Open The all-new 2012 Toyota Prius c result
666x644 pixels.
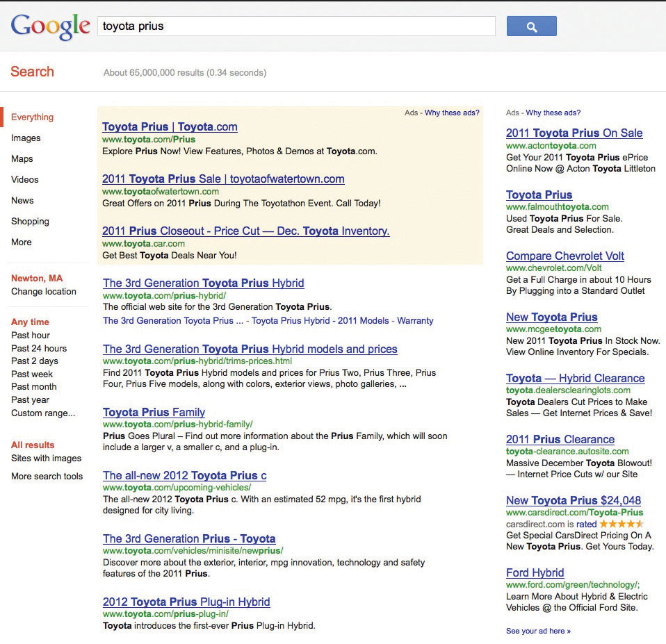185,476
